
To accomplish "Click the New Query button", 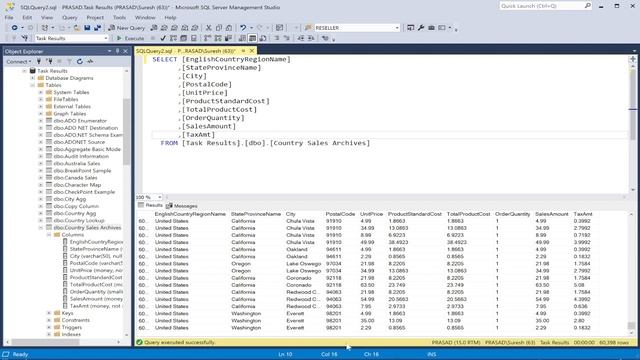I will [127, 28].
